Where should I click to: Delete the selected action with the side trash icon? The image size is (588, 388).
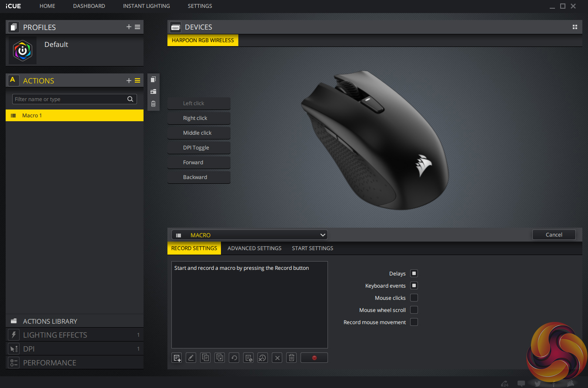tap(153, 103)
